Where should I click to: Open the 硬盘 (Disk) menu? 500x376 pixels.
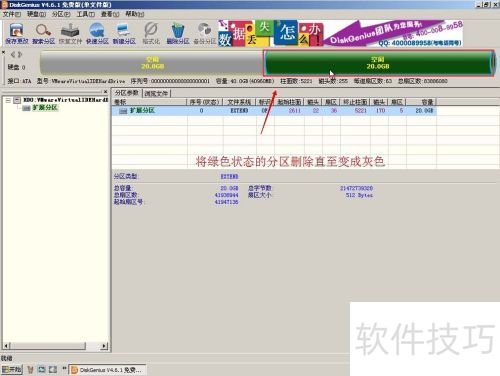(x=36, y=14)
